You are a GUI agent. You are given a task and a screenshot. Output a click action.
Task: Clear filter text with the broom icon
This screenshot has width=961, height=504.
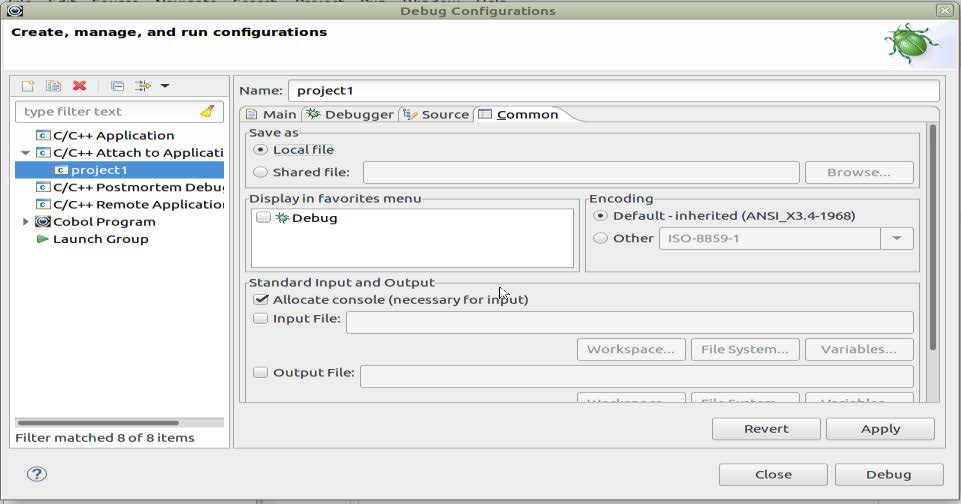pyautogui.click(x=207, y=112)
